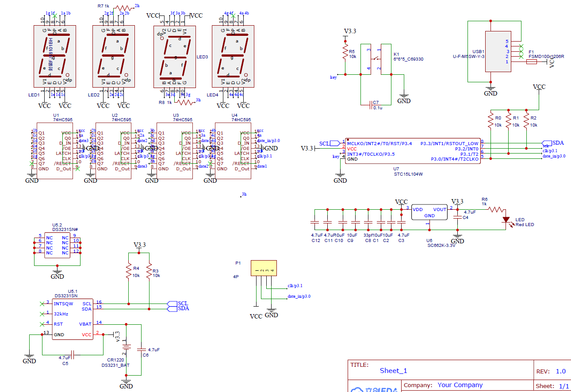Viewport: 571px width, 392px height.
Task: Click the Sheet 1/1 field
Action: click(x=552, y=386)
